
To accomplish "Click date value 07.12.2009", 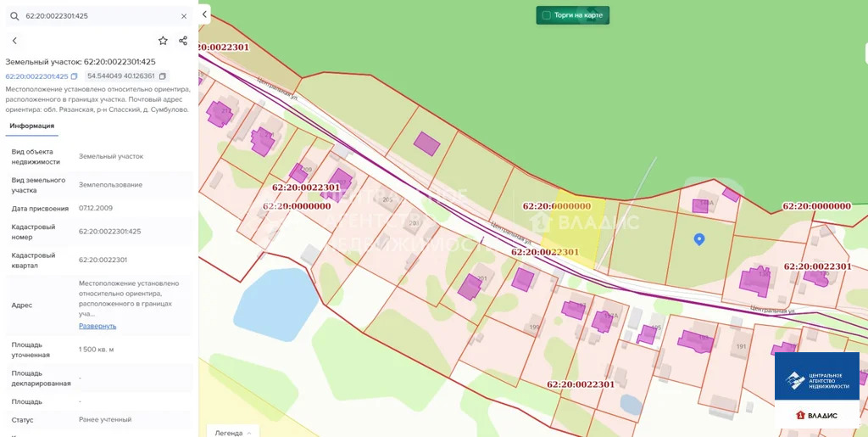I will pos(96,208).
